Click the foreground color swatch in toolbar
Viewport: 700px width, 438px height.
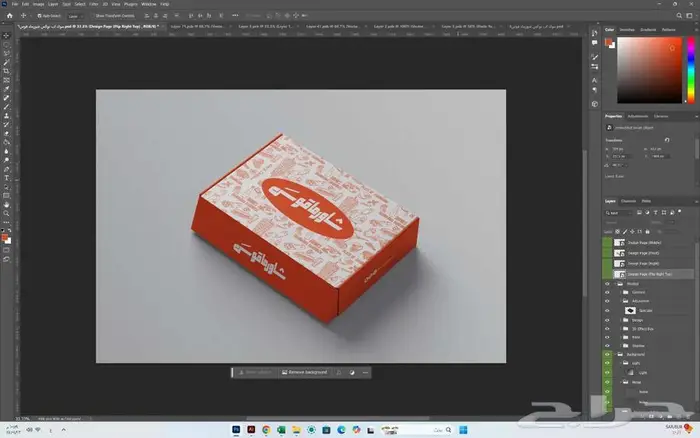pos(4,238)
